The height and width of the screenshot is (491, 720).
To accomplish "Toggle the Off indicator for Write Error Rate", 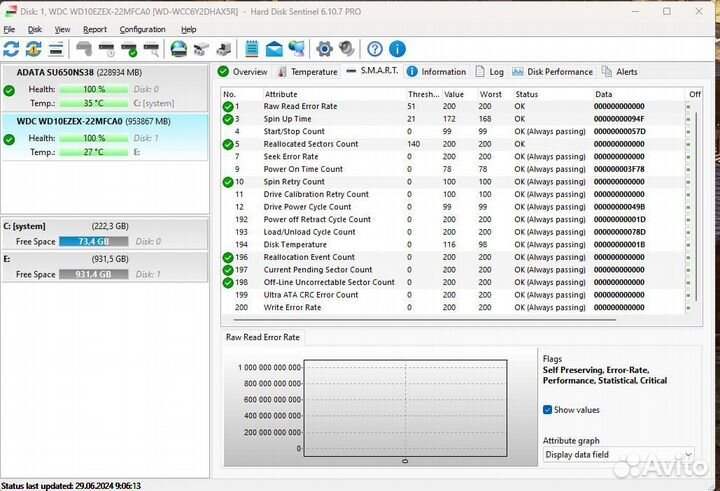I will pos(688,308).
